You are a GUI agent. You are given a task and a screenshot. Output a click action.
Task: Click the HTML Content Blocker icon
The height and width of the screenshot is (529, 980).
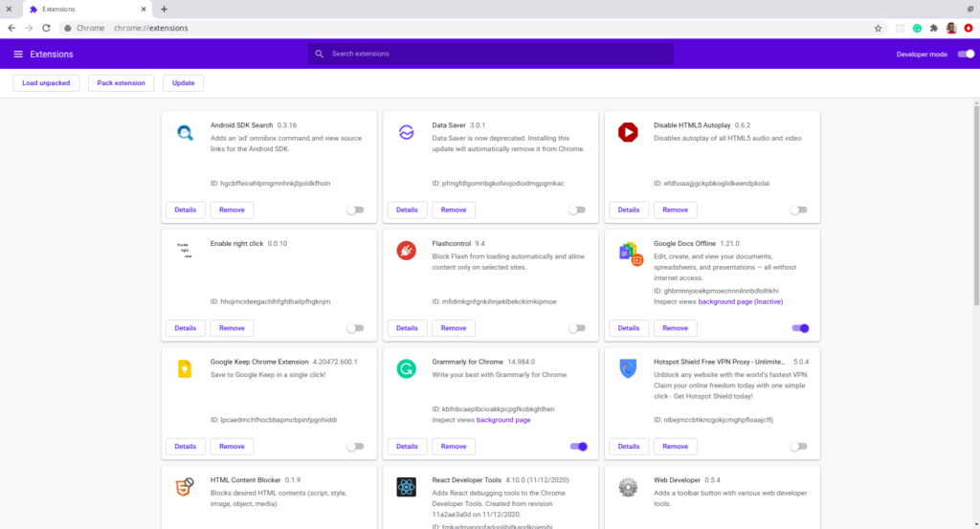[185, 487]
